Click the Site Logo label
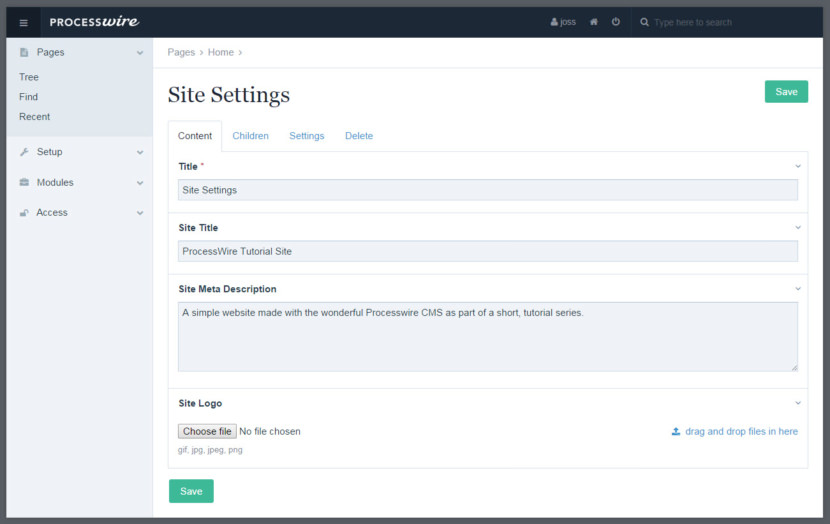 pyautogui.click(x=200, y=403)
